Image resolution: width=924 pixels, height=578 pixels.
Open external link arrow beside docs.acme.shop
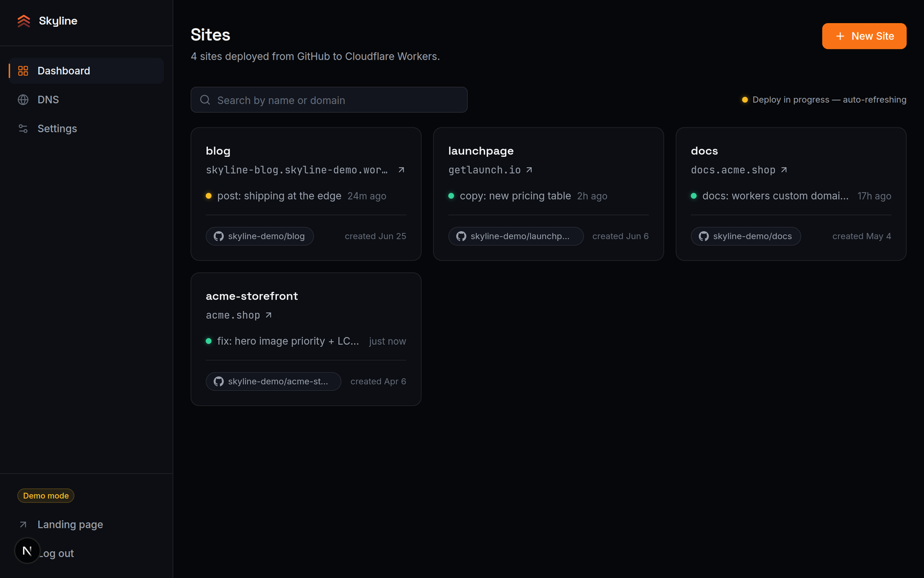click(784, 170)
